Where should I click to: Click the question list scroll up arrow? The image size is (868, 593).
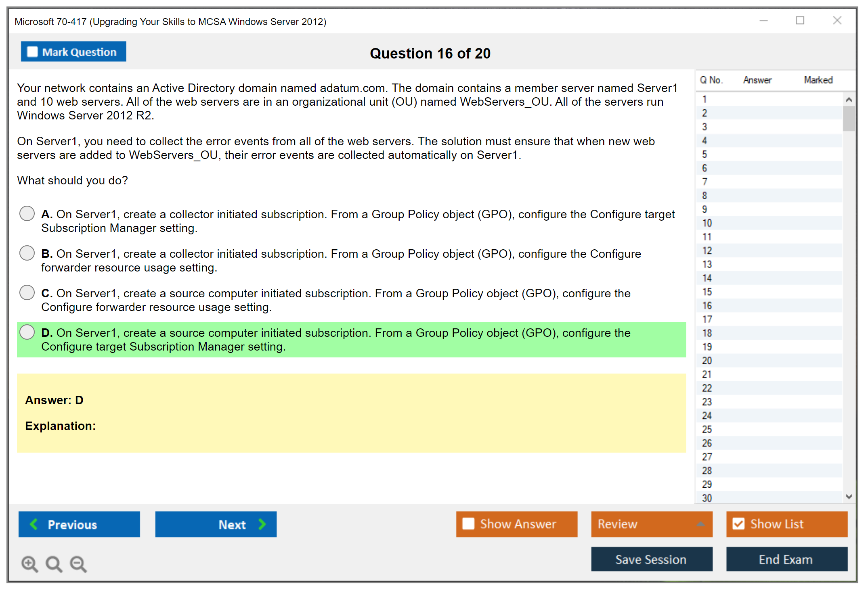[849, 100]
